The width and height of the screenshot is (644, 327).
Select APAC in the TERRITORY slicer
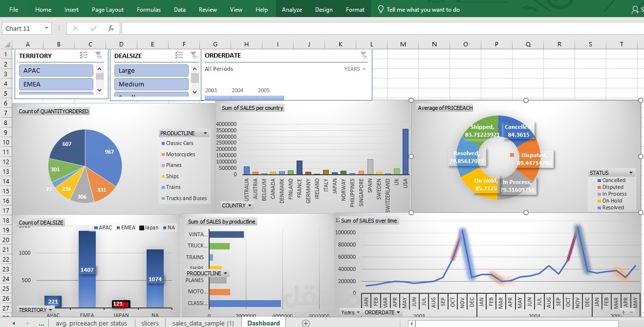coord(56,70)
